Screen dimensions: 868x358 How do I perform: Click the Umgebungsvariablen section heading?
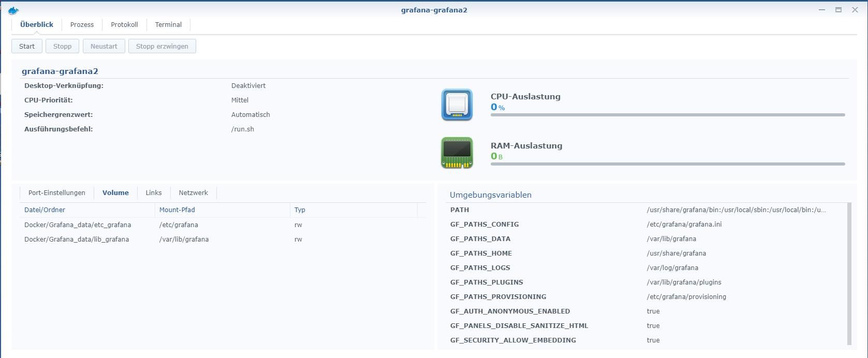click(491, 195)
